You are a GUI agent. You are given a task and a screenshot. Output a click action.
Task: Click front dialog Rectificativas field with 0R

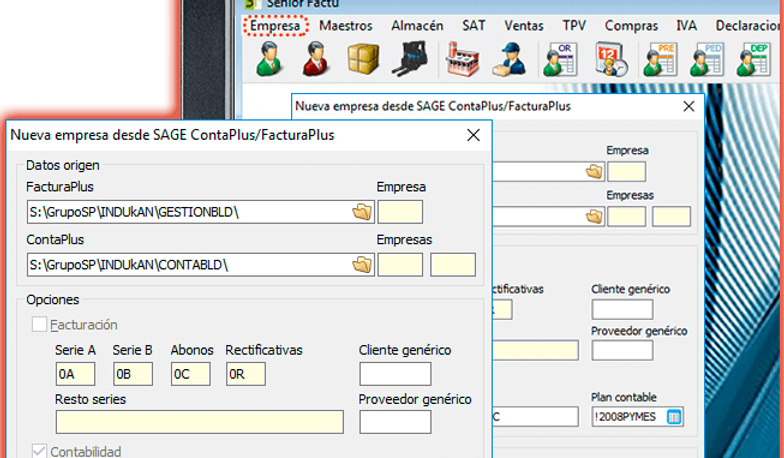point(246,374)
